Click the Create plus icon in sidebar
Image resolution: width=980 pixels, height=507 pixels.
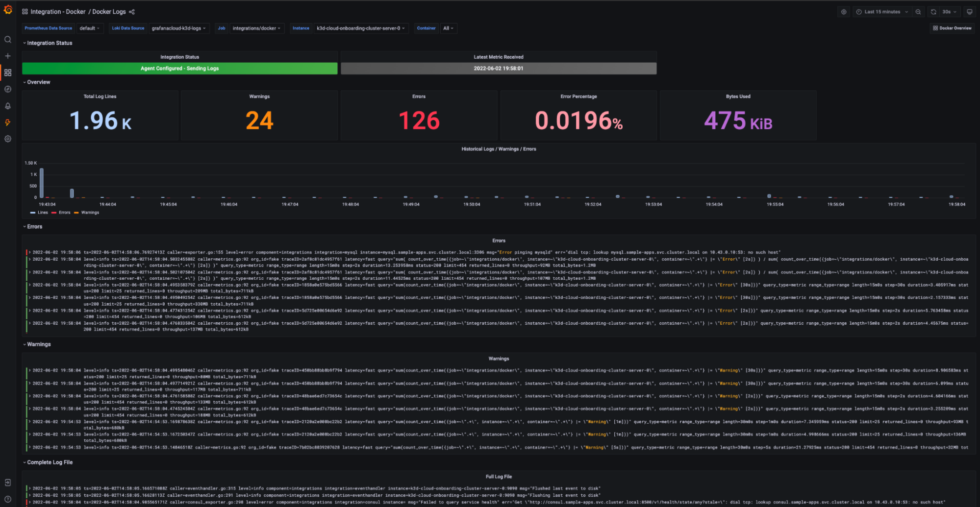8,56
